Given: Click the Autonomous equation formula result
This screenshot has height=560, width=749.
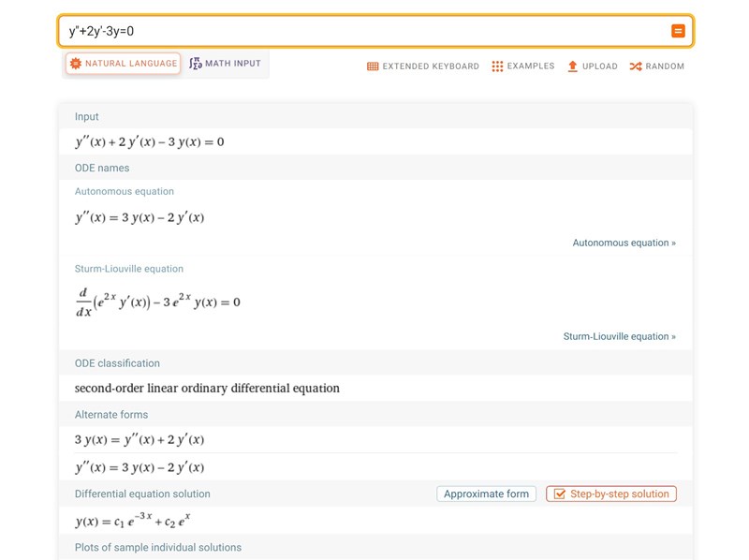Looking at the screenshot, I should [x=140, y=217].
